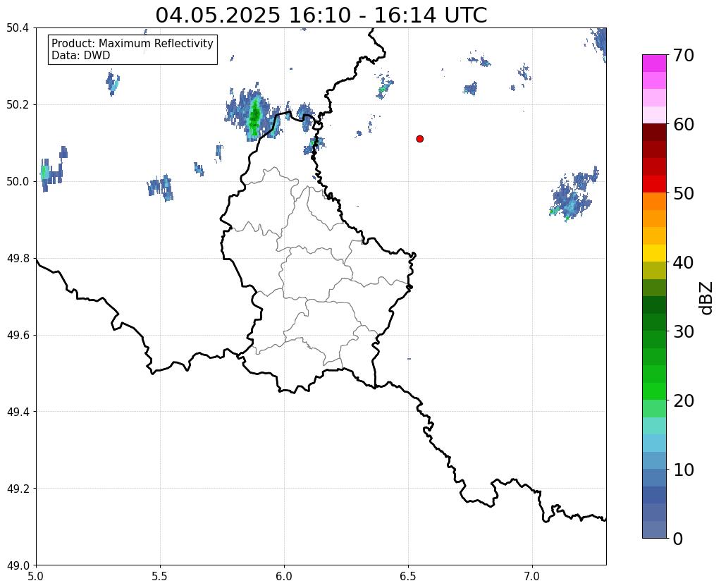The image size is (721, 588).
Task: Click the orange colorbar segment below 50
Action: (654, 202)
